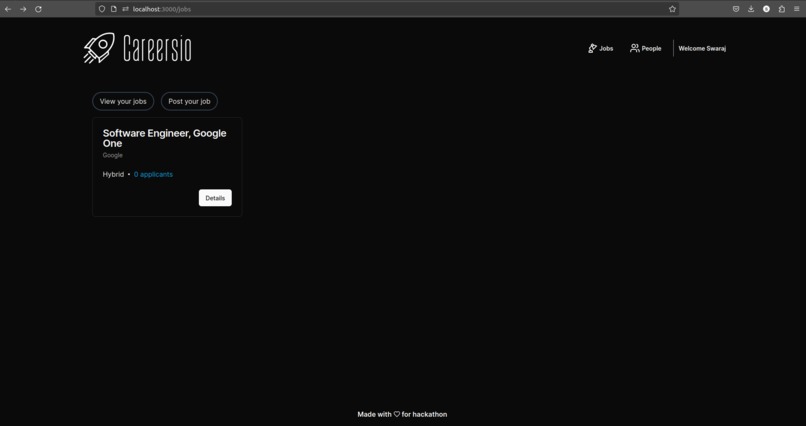Click the Google company name text
Image resolution: width=806 pixels, height=426 pixels.
(113, 155)
